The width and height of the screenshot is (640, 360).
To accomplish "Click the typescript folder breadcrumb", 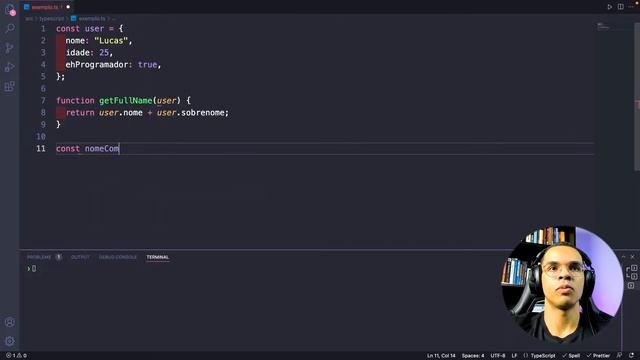I will [51, 19].
